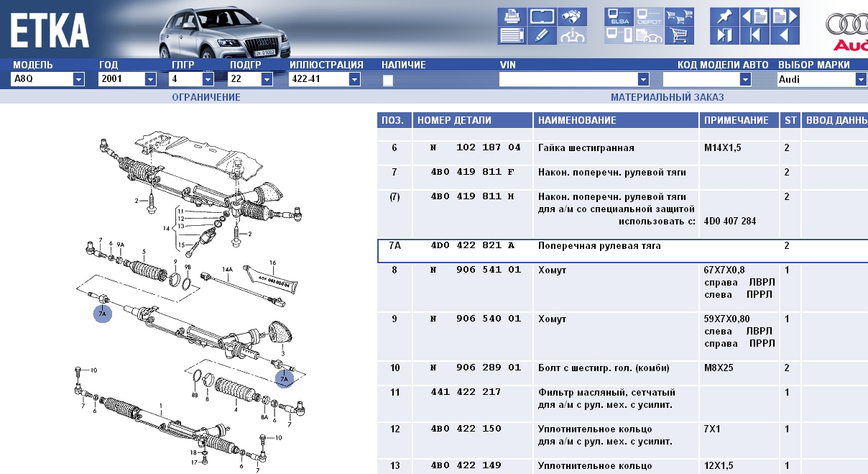Go to previous page with document-left-arrow icon

coord(754,17)
